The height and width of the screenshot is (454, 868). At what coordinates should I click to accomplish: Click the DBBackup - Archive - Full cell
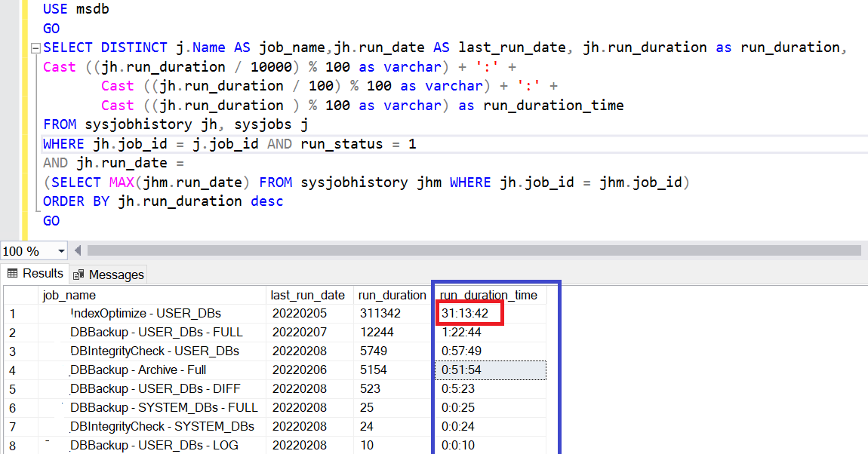pyautogui.click(x=152, y=370)
